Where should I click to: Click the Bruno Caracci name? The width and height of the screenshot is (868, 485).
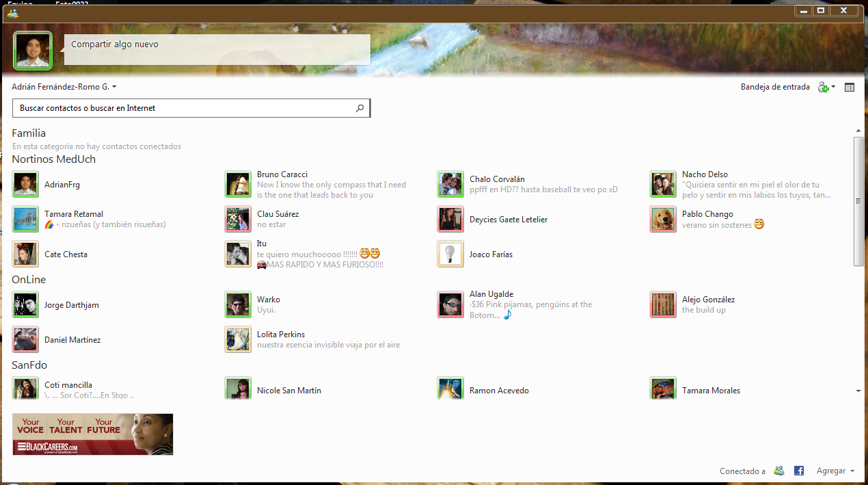(282, 174)
